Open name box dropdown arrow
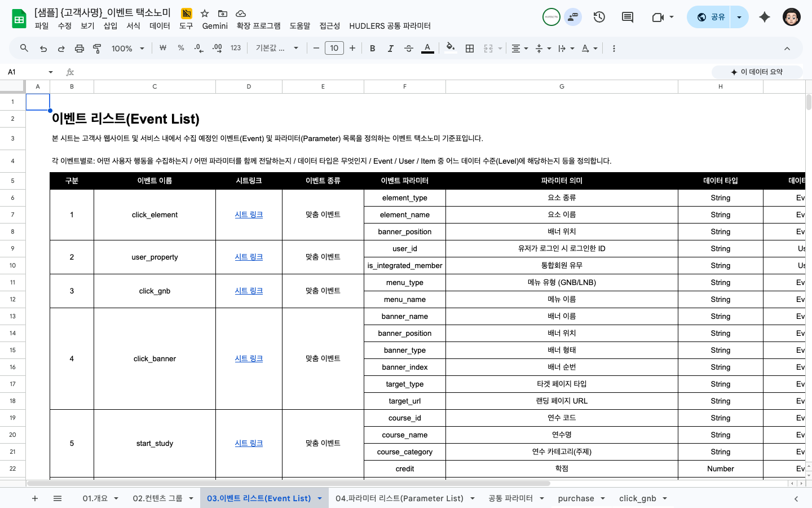This screenshot has width=812, height=508. [51, 72]
